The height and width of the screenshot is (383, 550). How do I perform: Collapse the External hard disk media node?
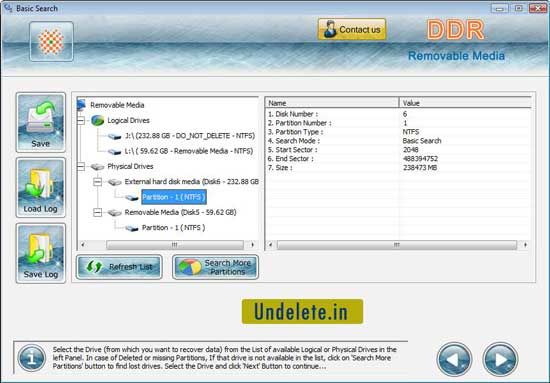click(98, 182)
